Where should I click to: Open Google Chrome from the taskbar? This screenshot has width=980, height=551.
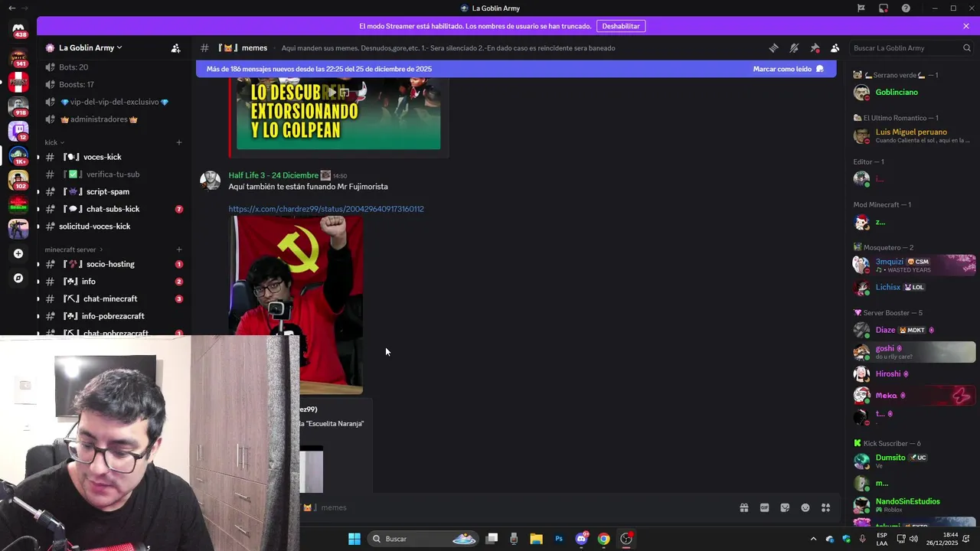(604, 539)
